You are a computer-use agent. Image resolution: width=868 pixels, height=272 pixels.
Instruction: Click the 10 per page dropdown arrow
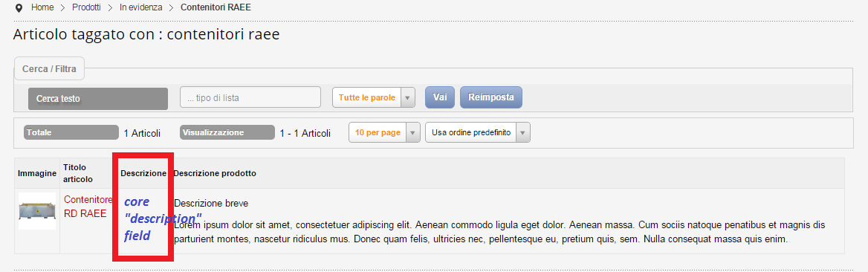coord(413,133)
